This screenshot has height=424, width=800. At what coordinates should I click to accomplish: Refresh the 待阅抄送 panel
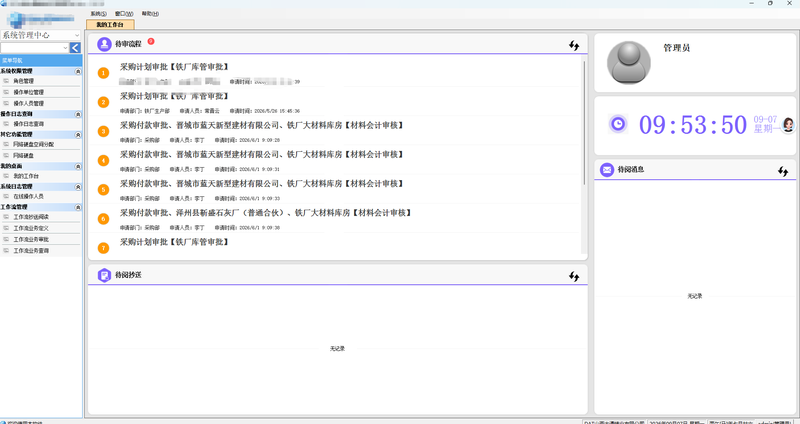574,276
